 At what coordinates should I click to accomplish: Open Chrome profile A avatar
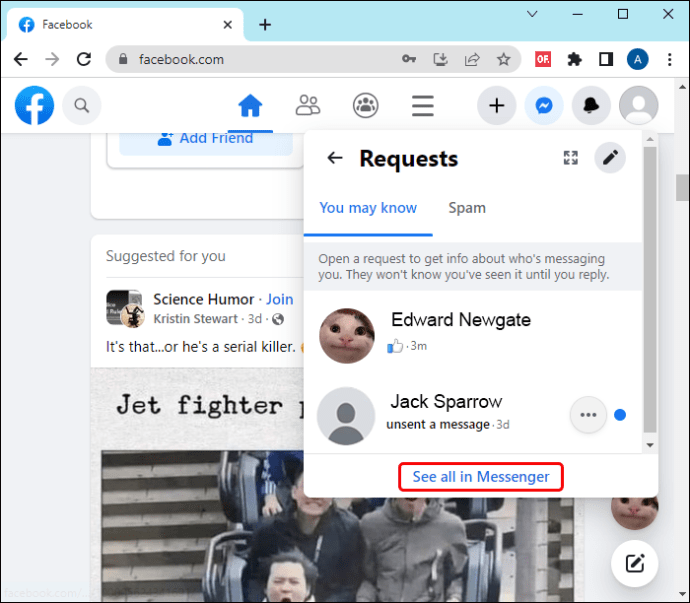[637, 59]
